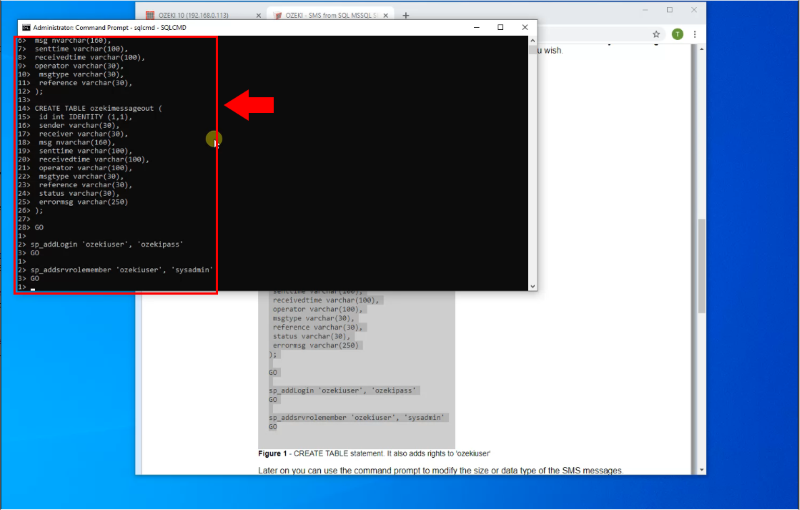Image resolution: width=800 pixels, height=510 pixels.
Task: Click 'sp_addLogin' code line in the webpage
Action: pyautogui.click(x=342, y=390)
